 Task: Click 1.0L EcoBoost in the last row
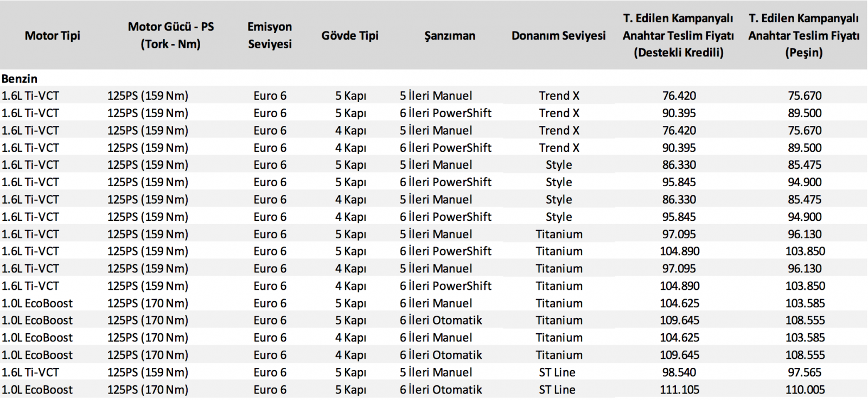37,390
